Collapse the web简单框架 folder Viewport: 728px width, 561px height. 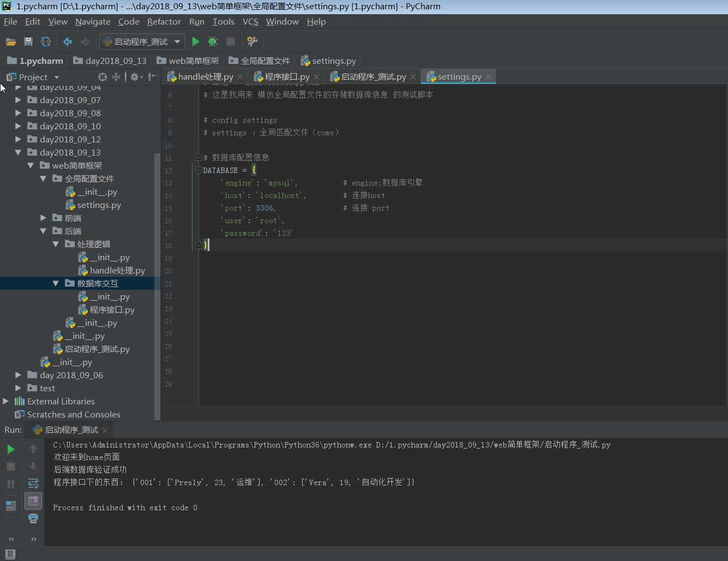point(31,165)
